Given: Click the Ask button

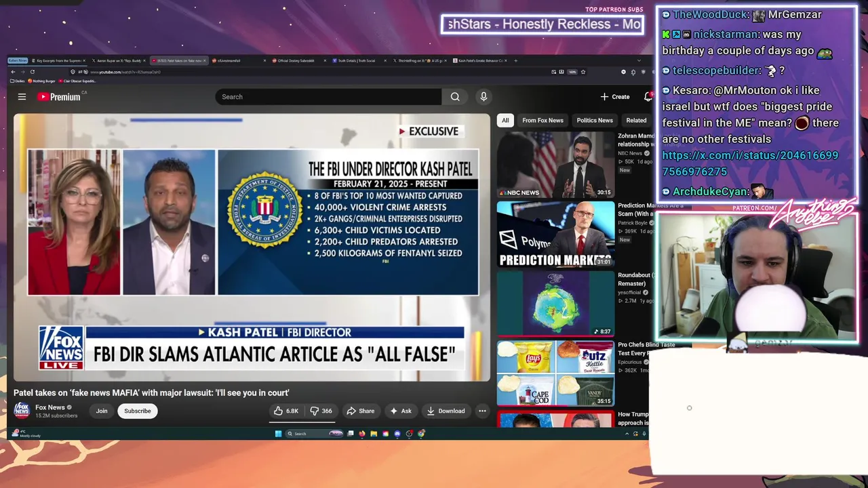Looking at the screenshot, I should [x=401, y=411].
